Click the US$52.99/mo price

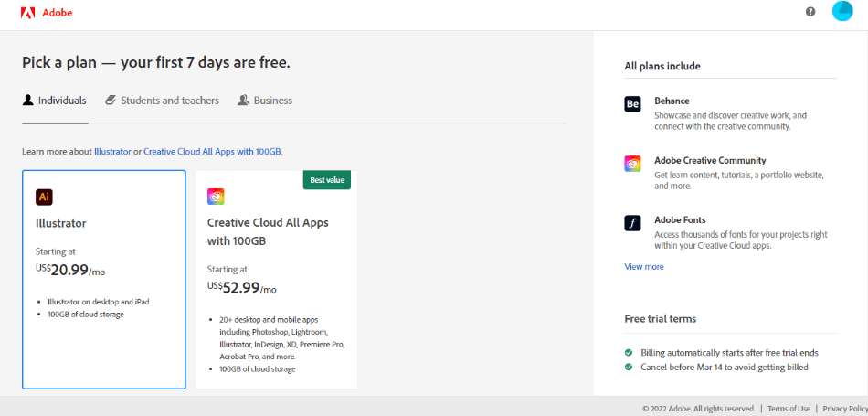click(242, 288)
